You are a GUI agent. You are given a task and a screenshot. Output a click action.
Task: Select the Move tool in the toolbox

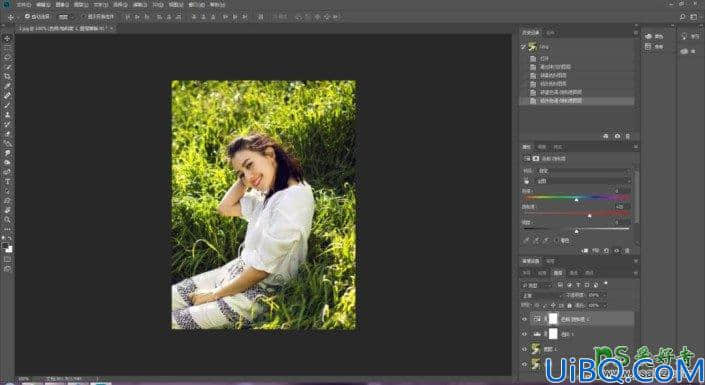click(7, 38)
